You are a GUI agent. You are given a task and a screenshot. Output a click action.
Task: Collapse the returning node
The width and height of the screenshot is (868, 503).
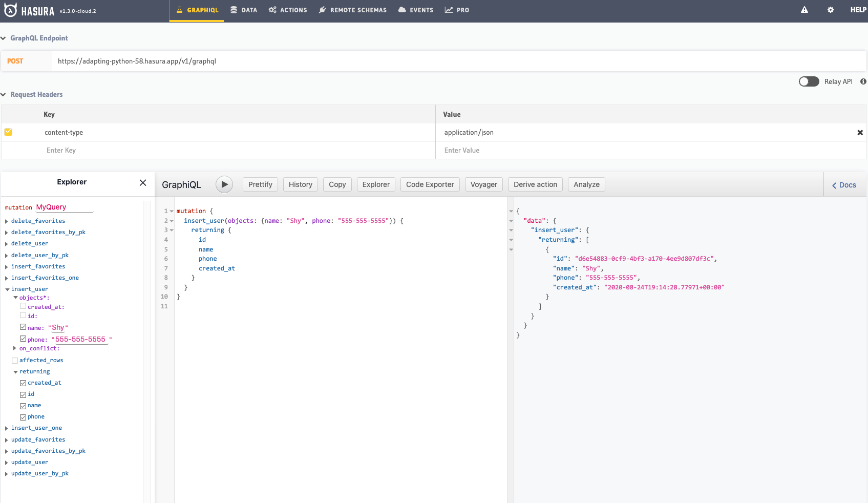15,372
